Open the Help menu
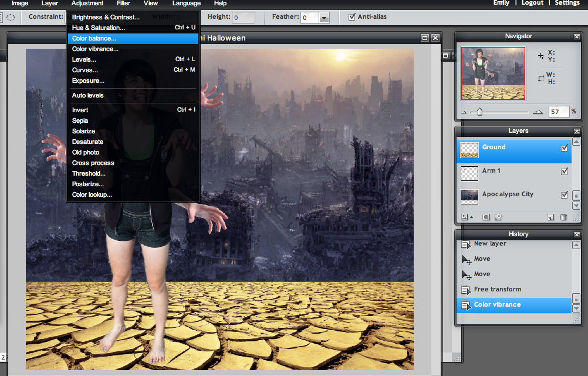The width and height of the screenshot is (588, 376). pyautogui.click(x=220, y=4)
